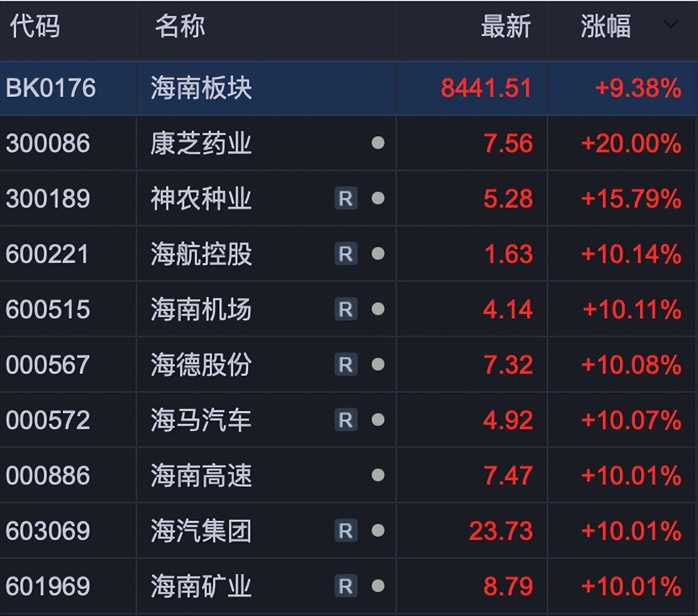Open the 神农种业 stock name
This screenshot has width=698, height=616.
pos(201,199)
